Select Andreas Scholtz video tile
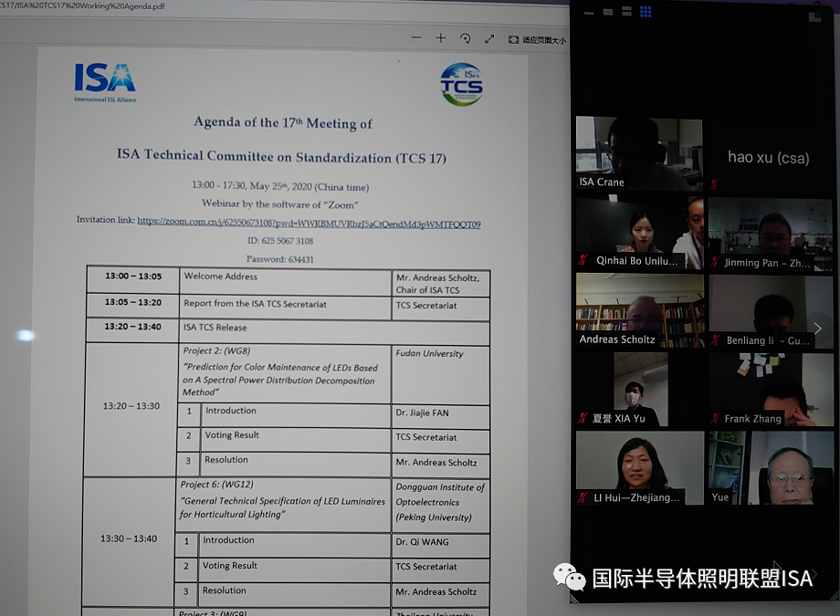Viewport: 840px width, 616px height. (x=639, y=310)
